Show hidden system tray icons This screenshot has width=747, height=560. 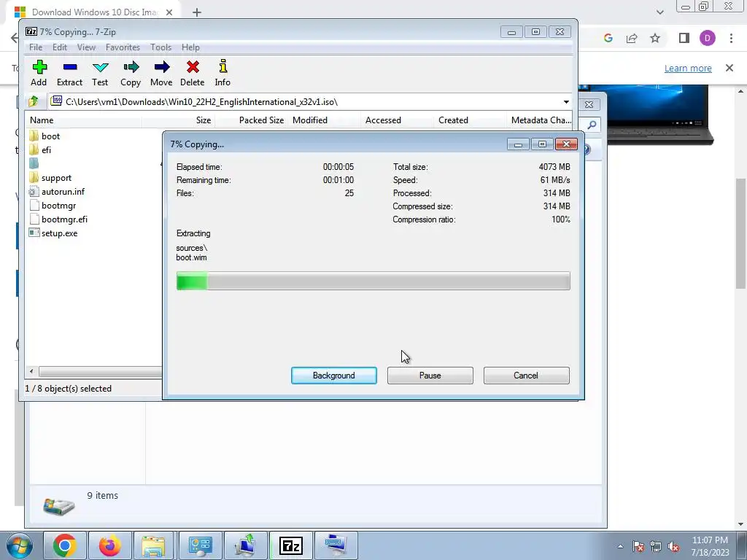(x=620, y=546)
